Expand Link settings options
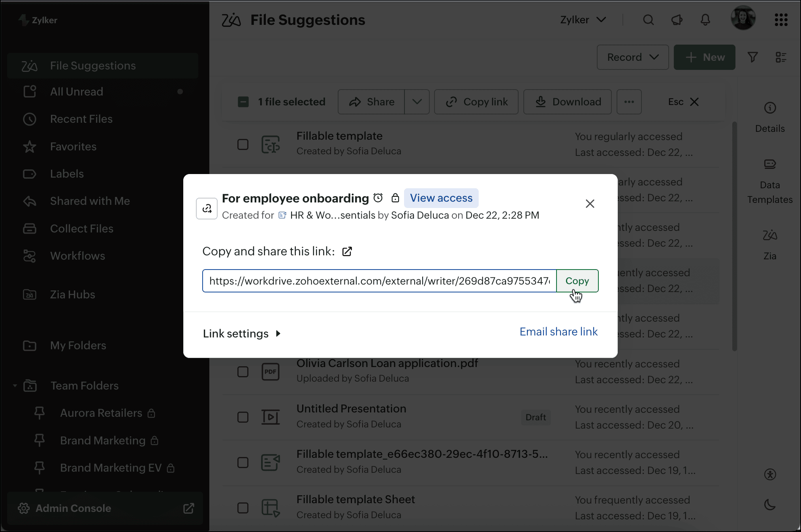The image size is (801, 532). click(242, 333)
